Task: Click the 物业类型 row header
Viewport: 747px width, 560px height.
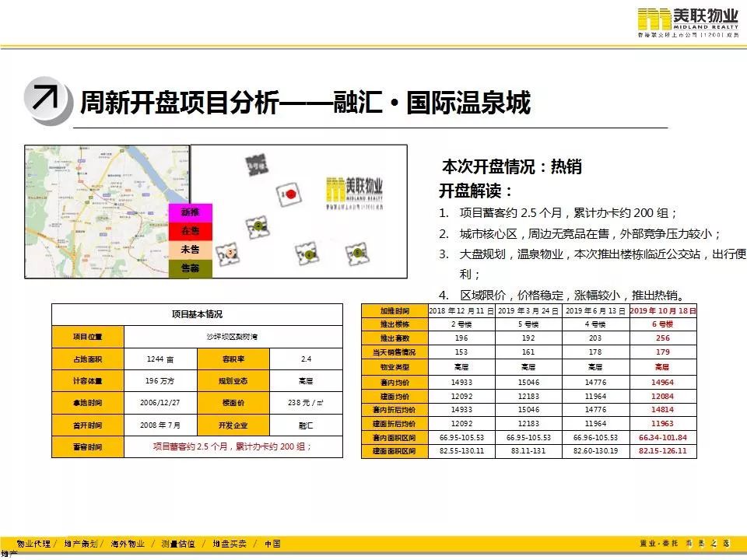Action: [395, 367]
